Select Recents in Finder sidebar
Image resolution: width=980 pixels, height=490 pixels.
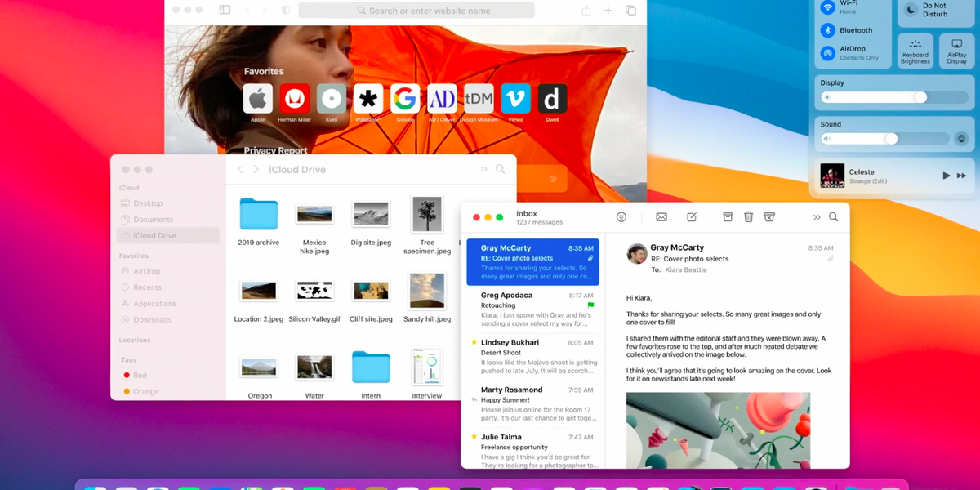pos(168,287)
